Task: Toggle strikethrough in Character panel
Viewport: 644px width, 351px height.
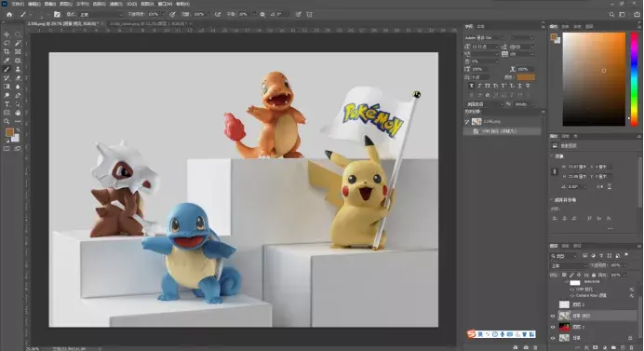Action: (528, 86)
